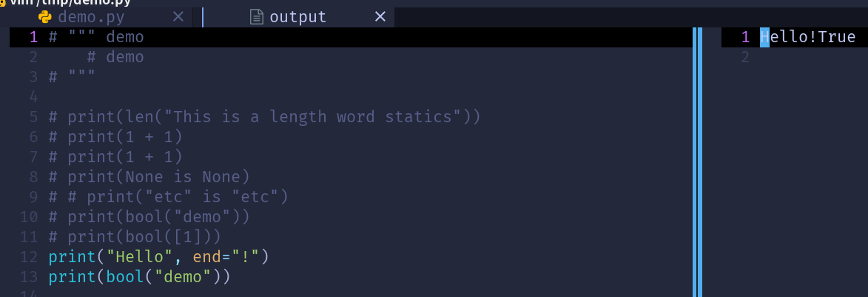Place cursor on print(bool("demo")) line

click(x=140, y=276)
